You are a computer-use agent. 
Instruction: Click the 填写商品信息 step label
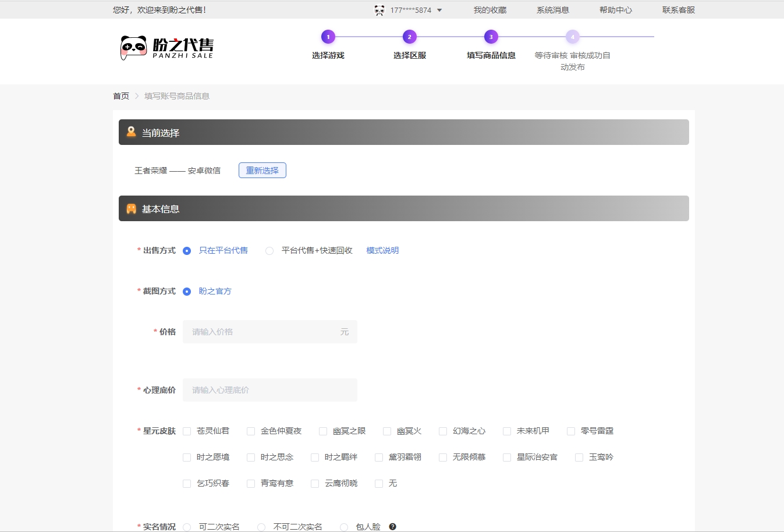[x=491, y=55]
